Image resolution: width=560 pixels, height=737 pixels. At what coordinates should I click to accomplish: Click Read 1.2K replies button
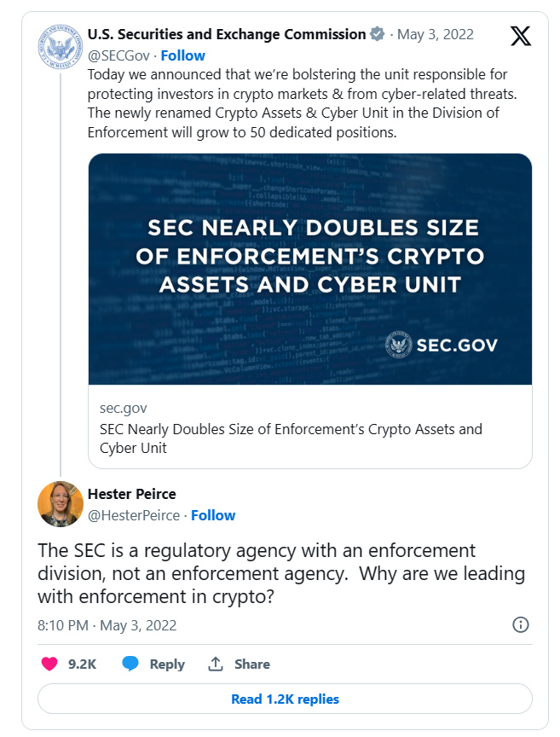tap(285, 699)
